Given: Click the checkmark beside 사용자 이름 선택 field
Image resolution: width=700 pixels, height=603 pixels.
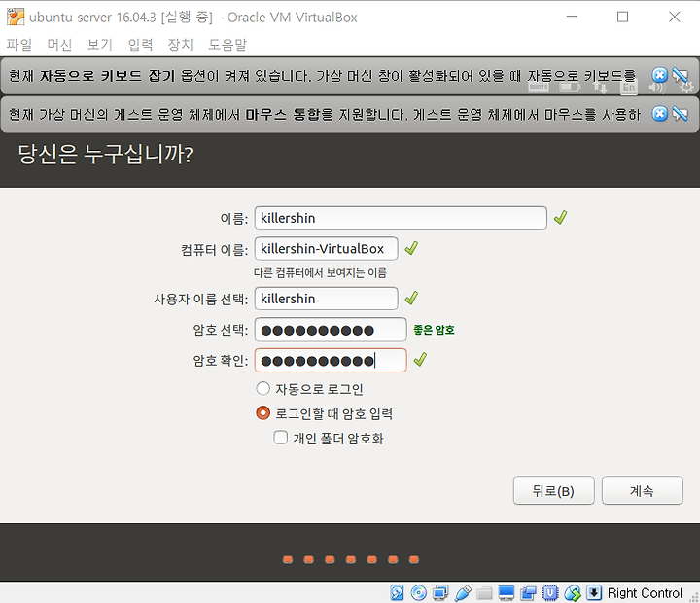Looking at the screenshot, I should coord(411,298).
